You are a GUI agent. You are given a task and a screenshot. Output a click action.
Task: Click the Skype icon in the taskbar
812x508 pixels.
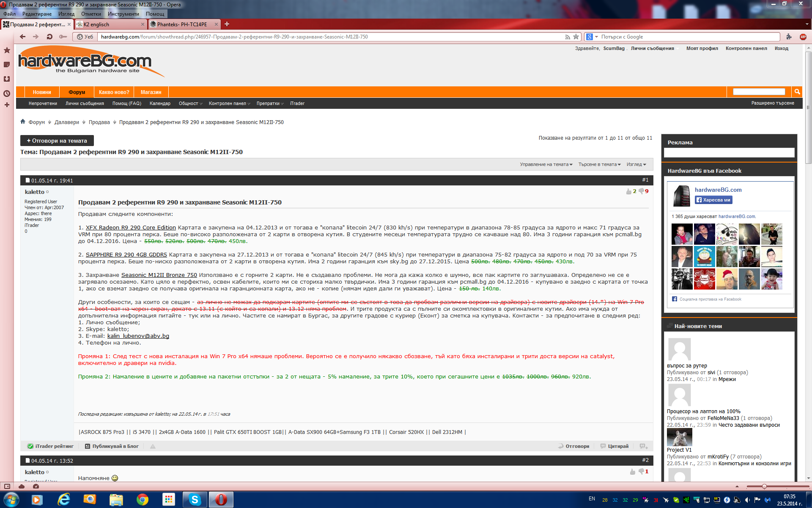195,500
